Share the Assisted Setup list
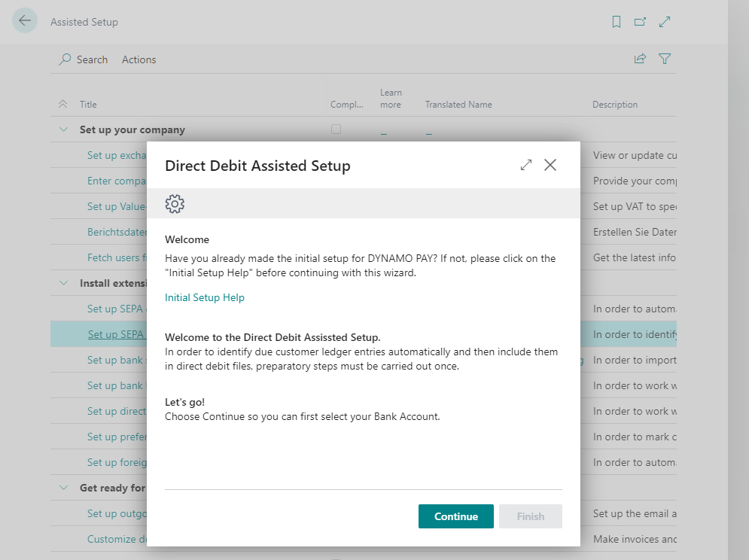Screen dimensions: 749x560 (x=639, y=58)
